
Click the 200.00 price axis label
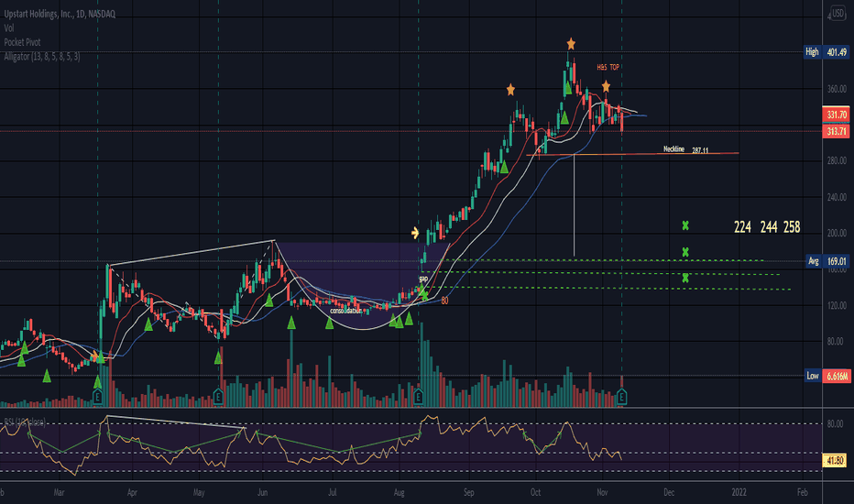coord(837,233)
